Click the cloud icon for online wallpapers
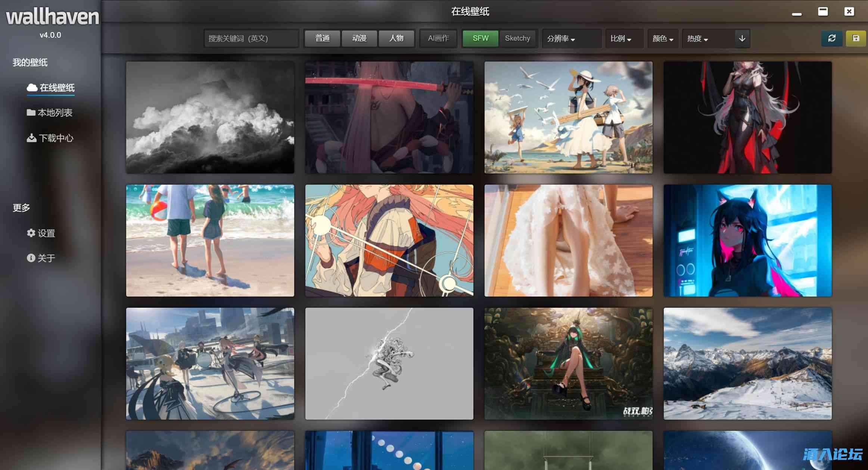 32,88
